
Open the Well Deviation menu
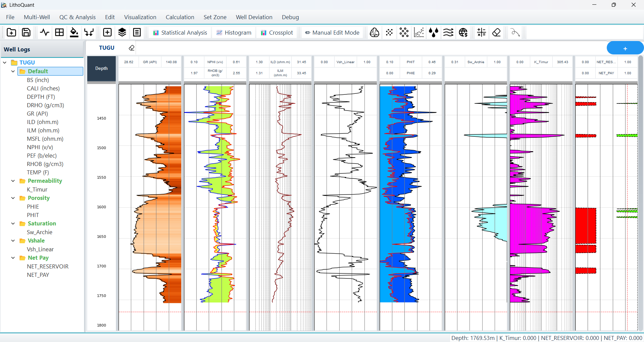click(254, 17)
